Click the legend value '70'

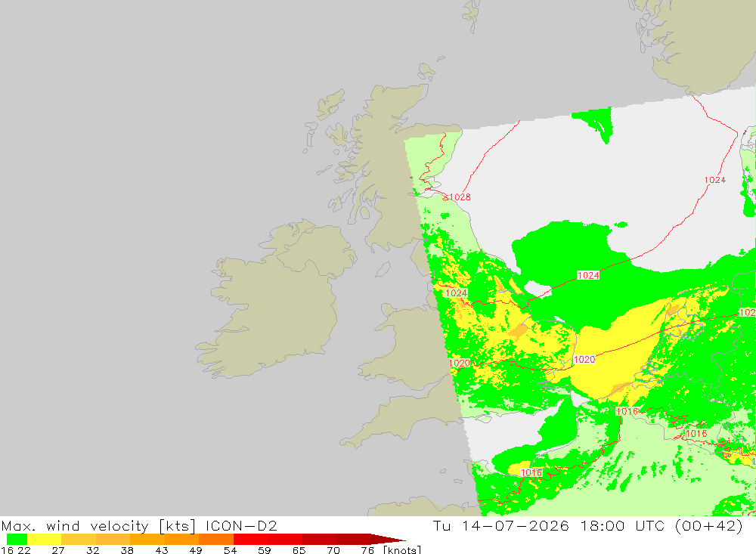333,550
